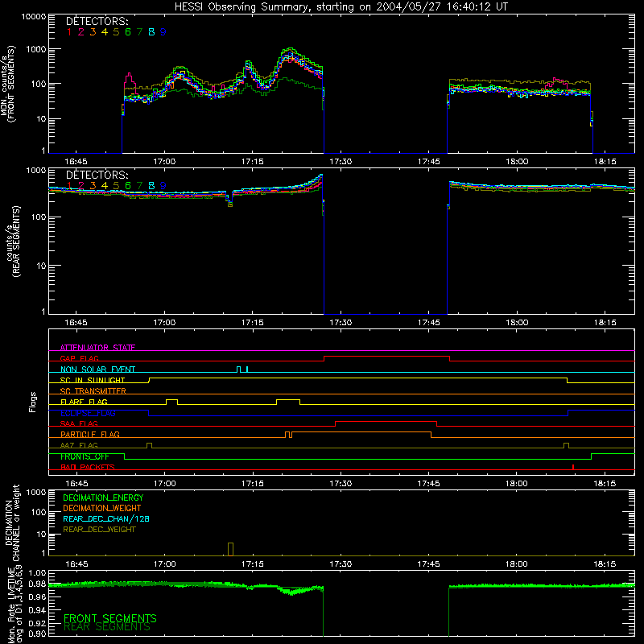Click the raised SAA_FLAG segment

click(386, 422)
